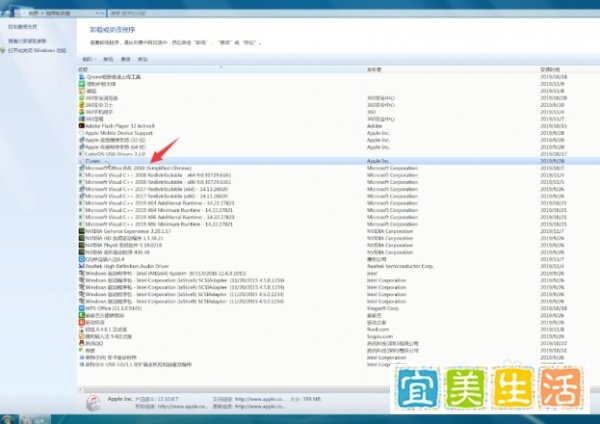Sort by the Installed On column header

coord(569,69)
